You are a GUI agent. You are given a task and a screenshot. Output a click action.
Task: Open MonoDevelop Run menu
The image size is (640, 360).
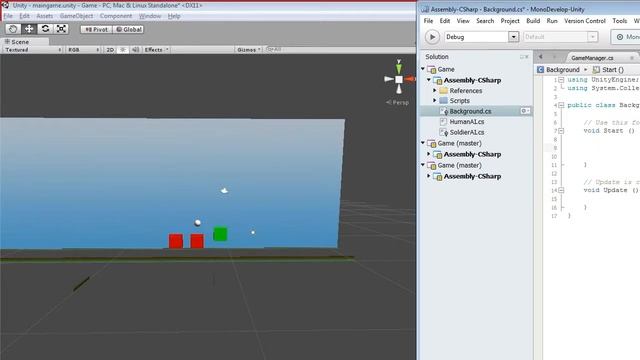click(552, 21)
